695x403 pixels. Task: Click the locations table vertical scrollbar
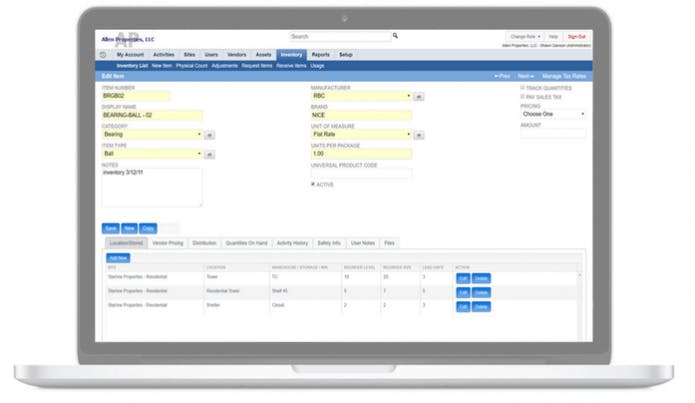pyautogui.click(x=580, y=306)
